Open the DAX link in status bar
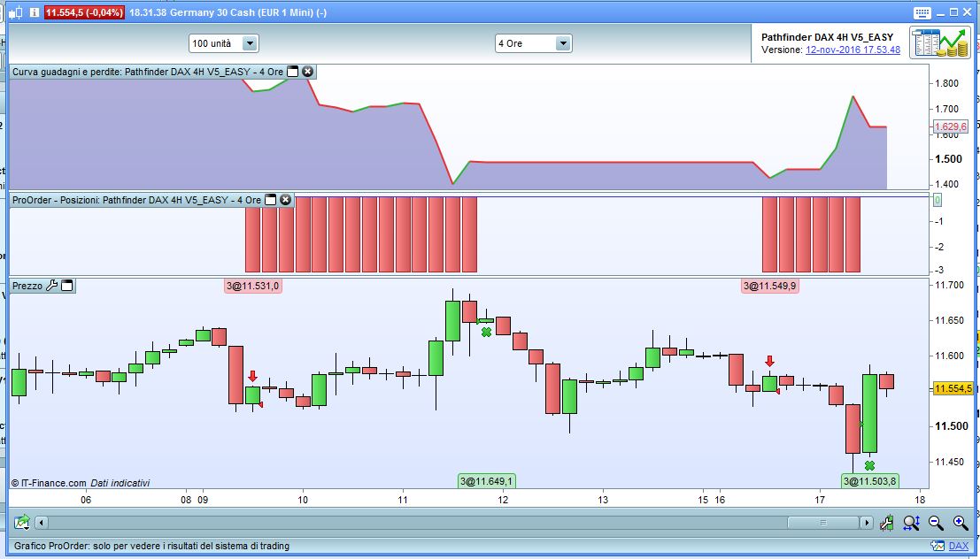 pos(959,546)
